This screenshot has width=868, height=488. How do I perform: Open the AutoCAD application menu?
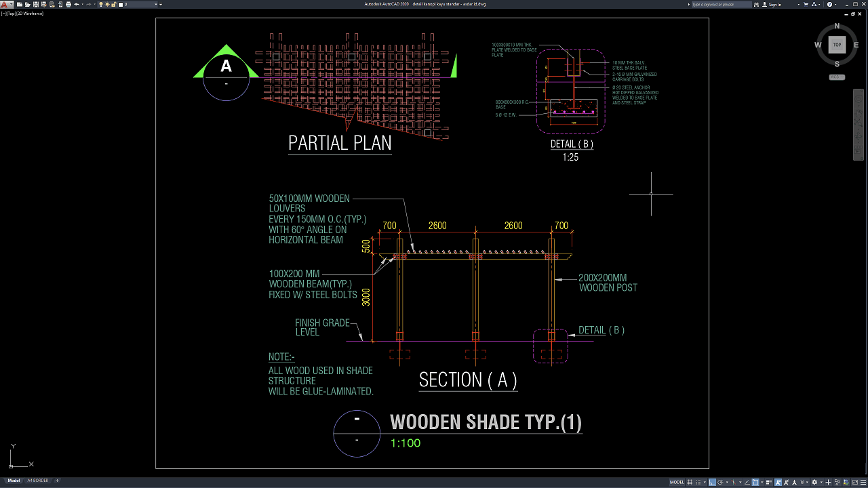pyautogui.click(x=5, y=4)
